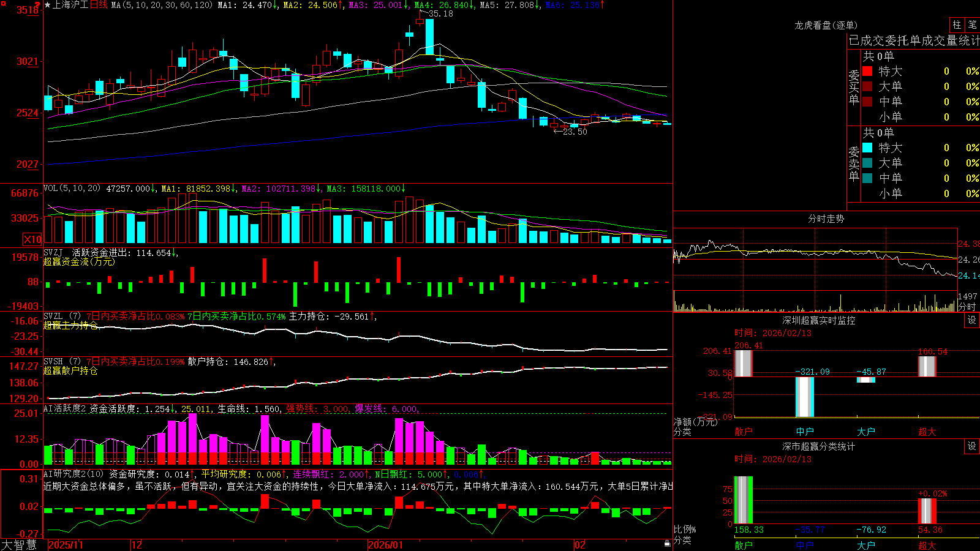Click the 深圳超赢实时监控 panel title
This screenshot has height=551, width=980.
click(x=818, y=320)
